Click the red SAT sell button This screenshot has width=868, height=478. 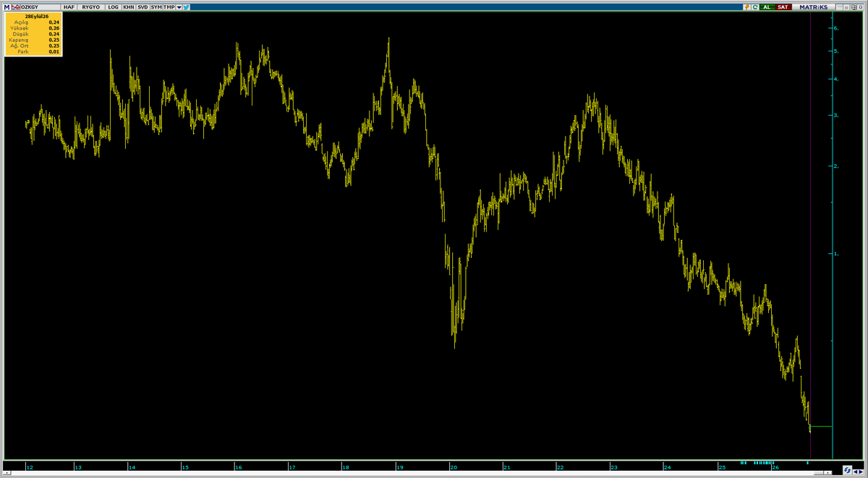[x=783, y=7]
